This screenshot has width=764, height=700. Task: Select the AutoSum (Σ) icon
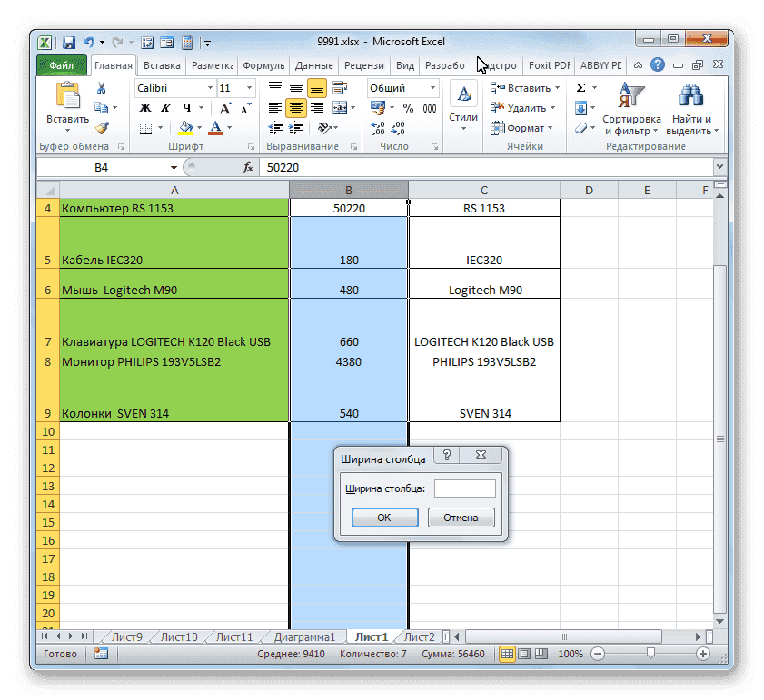coord(580,87)
